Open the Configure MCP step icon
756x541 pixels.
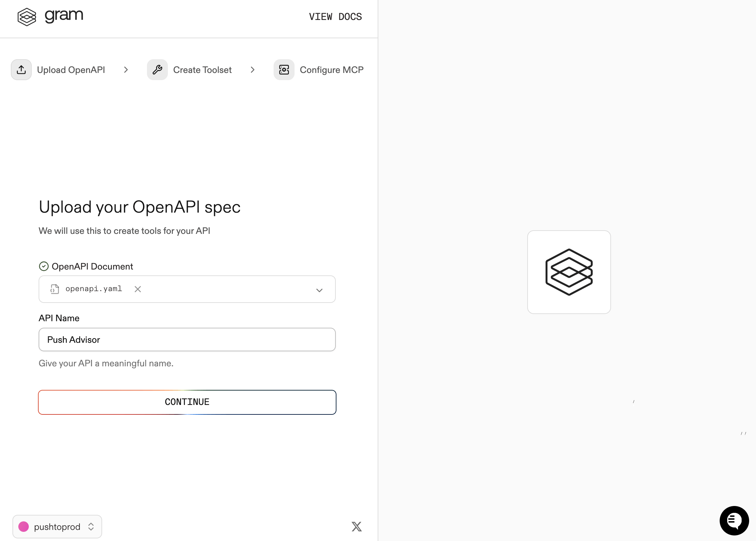tap(284, 70)
